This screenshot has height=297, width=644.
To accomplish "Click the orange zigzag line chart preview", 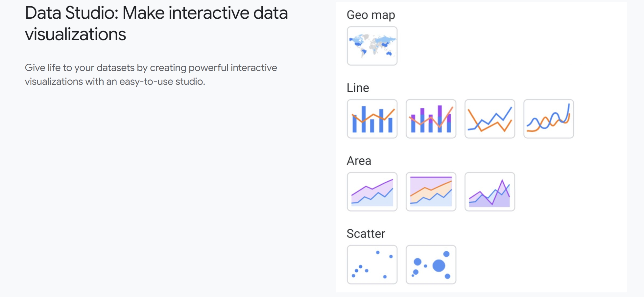I will 489,120.
